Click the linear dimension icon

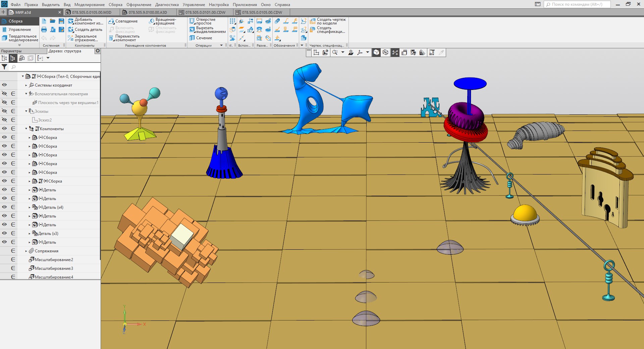[259, 21]
